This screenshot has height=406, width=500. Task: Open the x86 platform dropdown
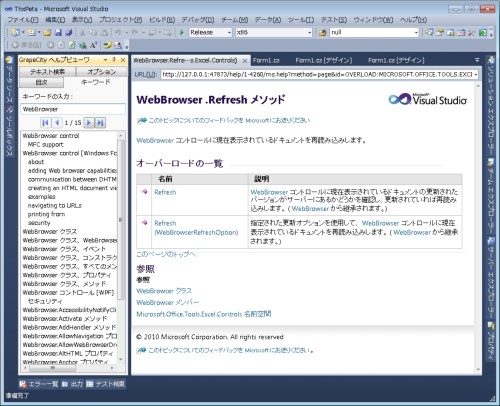pyautogui.click(x=274, y=32)
